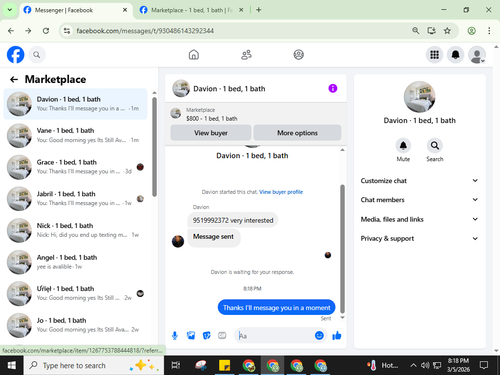Open the Angel - 1 bed, 1 bath chat
The image size is (500, 375).
(x=75, y=262)
